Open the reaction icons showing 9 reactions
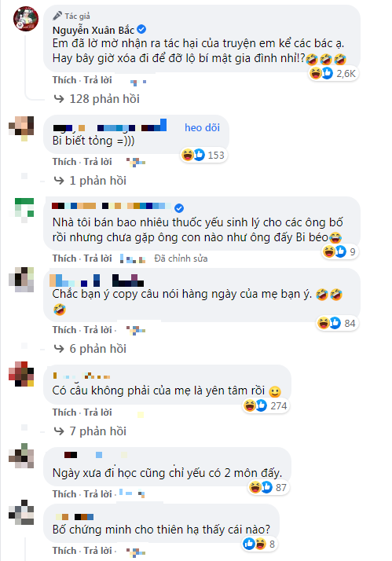This screenshot has width=392, height=561. 339,251
